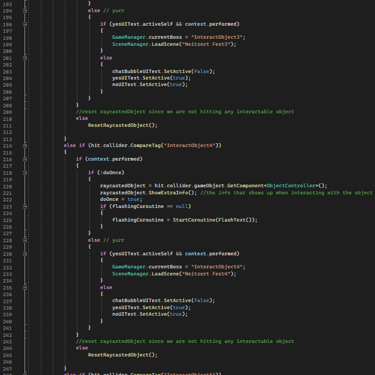The image size is (375, 375).
Task: Collapse the code block at line 194
Action: click(25, 11)
